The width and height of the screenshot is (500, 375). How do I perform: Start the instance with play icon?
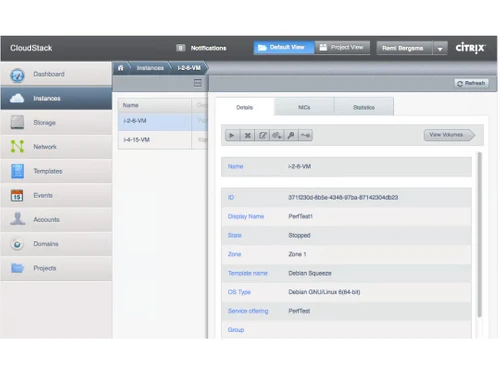click(232, 135)
